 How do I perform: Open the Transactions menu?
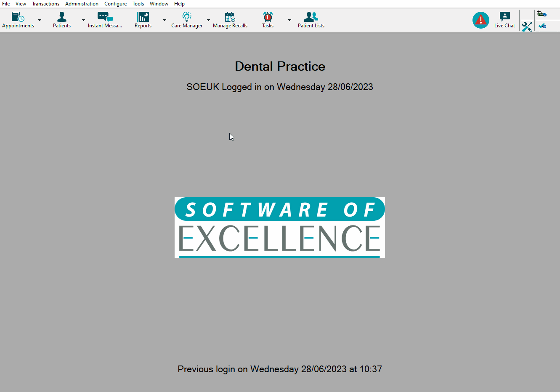45,4
